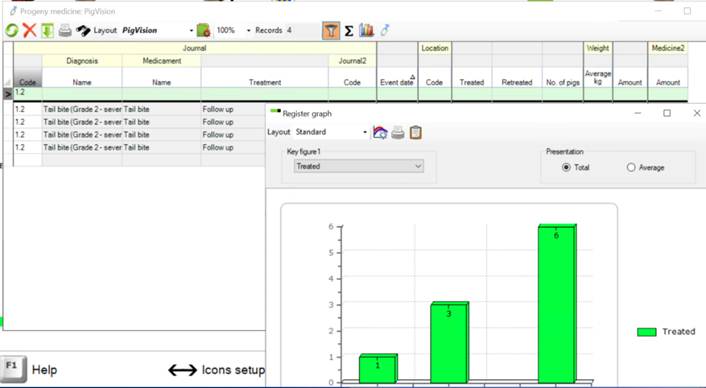Click the black layout setup icon
The height and width of the screenshot is (388, 706).
83,31
